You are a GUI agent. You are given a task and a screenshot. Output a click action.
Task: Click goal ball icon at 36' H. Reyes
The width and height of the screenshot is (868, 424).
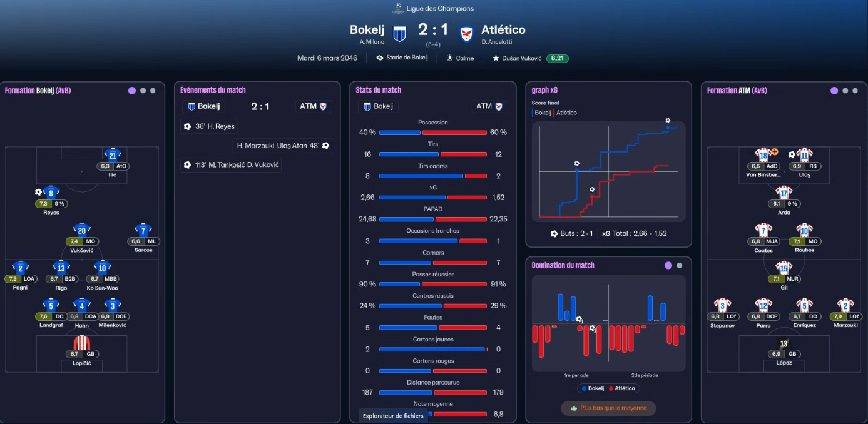(187, 126)
